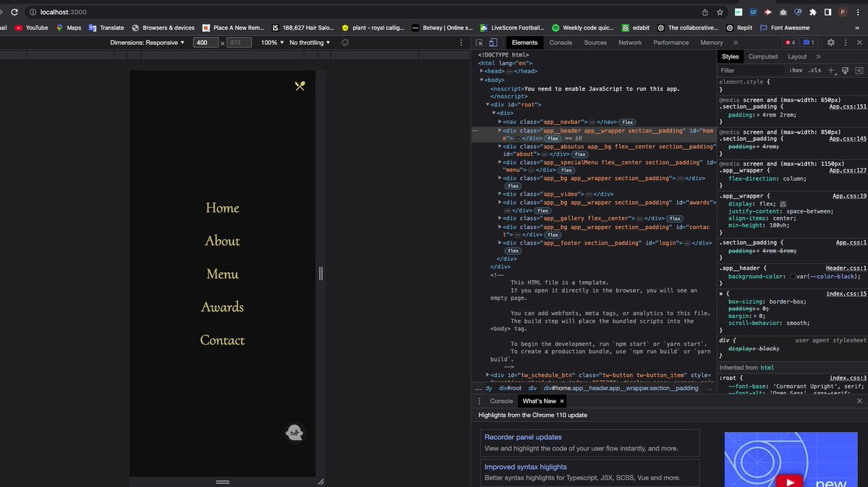This screenshot has width=868, height=487.
Task: Go to Awards nav link
Action: click(x=222, y=307)
